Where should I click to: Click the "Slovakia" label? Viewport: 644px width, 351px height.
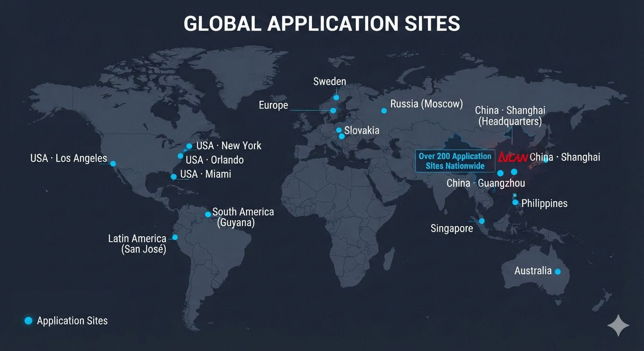click(x=362, y=130)
